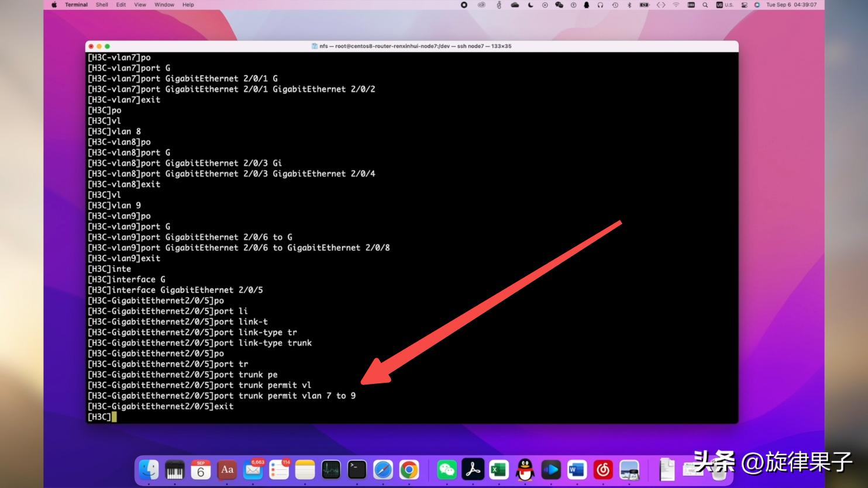Open the Help menu
The height and width of the screenshot is (488, 868).
point(188,5)
